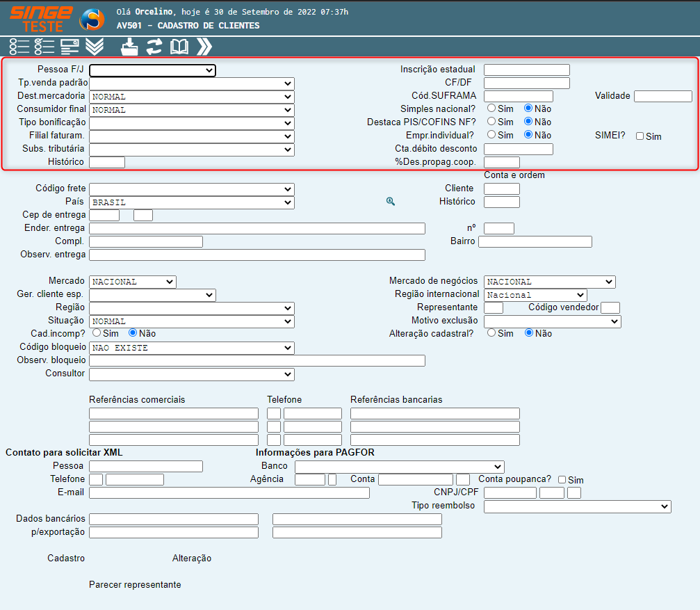Viewport: 700px width, 610px height.
Task: Click the magnifier icon beside País
Action: (x=391, y=202)
